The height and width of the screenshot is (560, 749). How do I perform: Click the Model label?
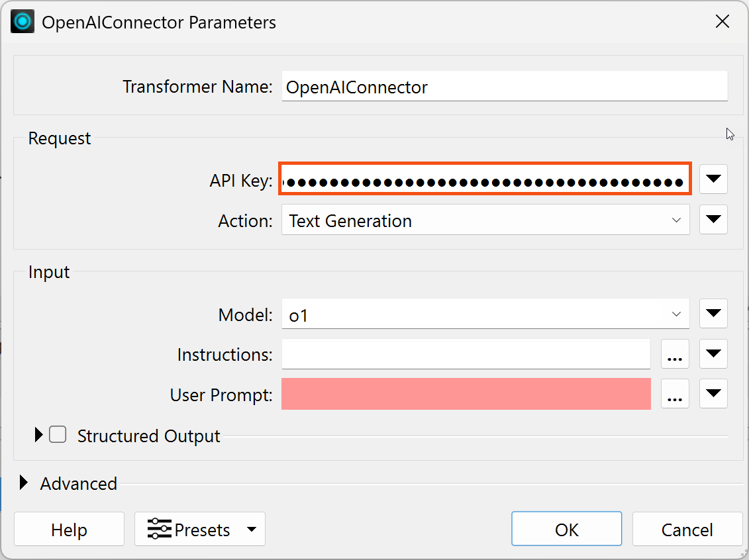point(245,315)
